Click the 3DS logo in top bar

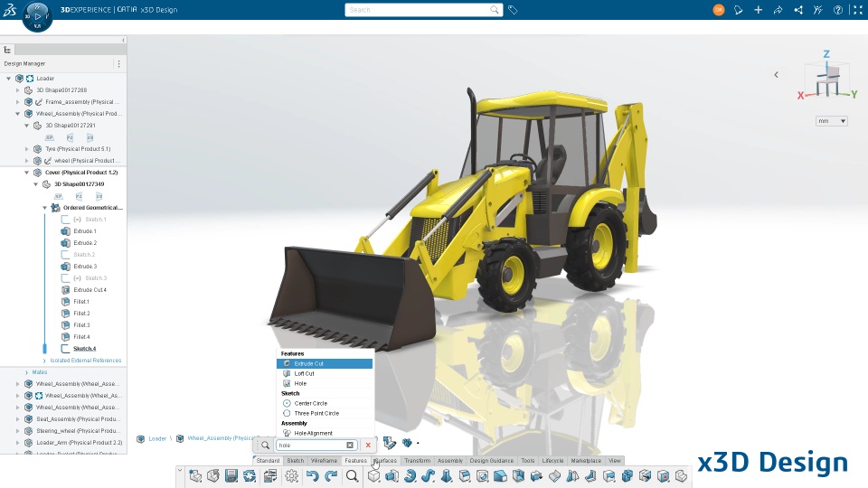coord(10,9)
